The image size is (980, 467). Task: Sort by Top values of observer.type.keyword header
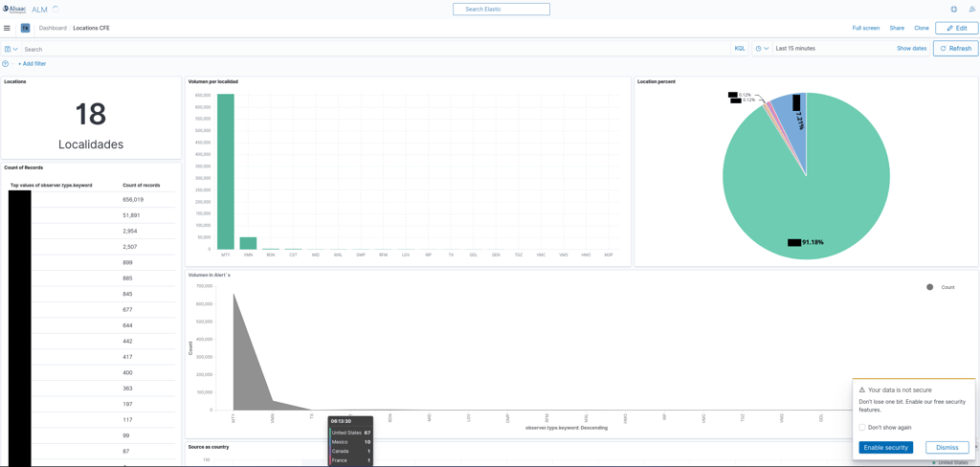point(52,185)
